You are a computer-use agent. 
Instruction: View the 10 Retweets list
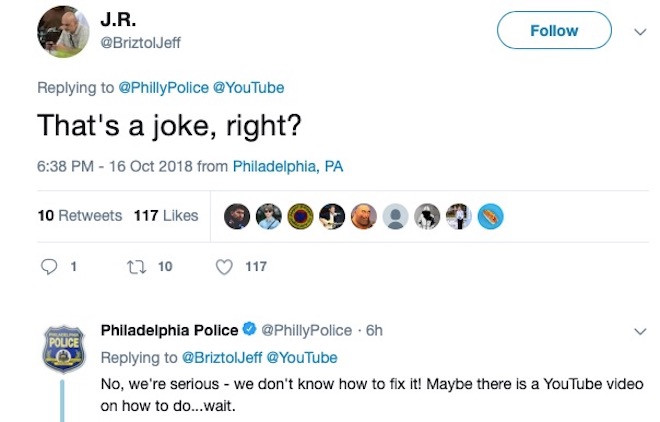[79, 216]
